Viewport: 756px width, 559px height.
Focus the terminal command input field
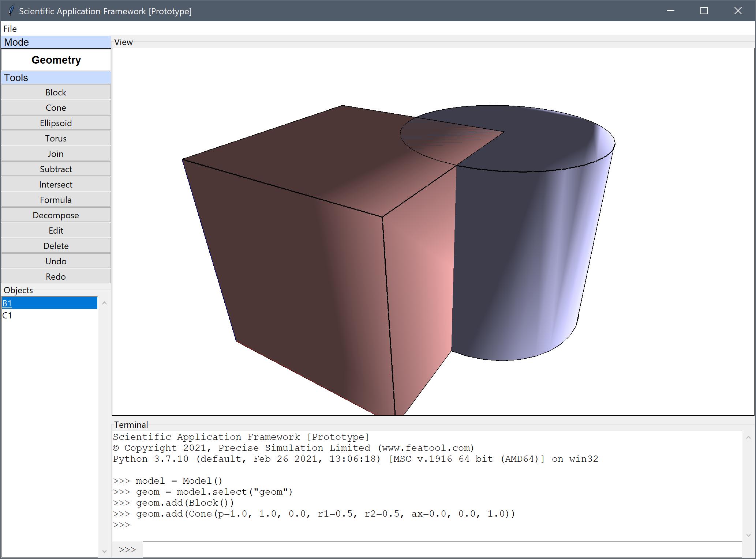[x=442, y=549]
